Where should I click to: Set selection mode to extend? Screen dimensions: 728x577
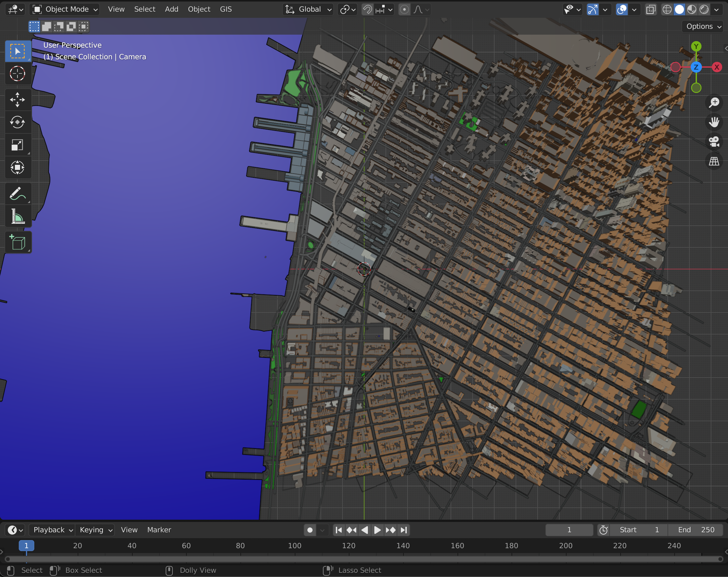pos(47,26)
